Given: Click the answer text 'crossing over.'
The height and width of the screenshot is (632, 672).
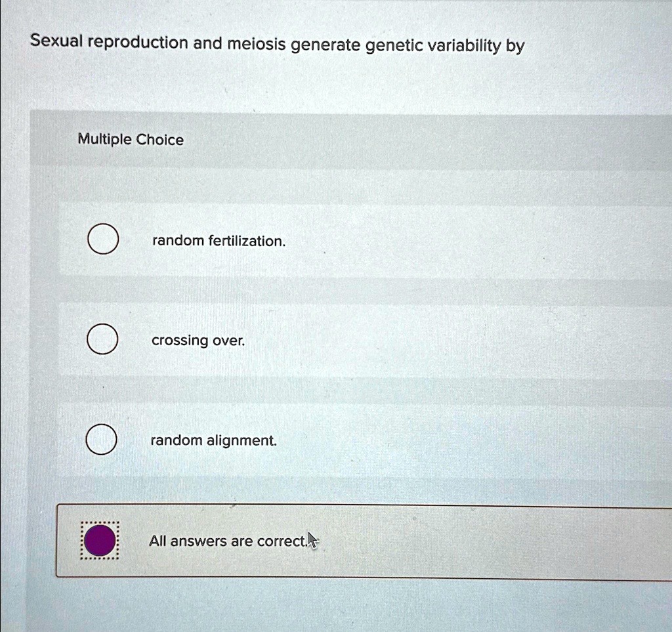Looking at the screenshot, I should [198, 341].
